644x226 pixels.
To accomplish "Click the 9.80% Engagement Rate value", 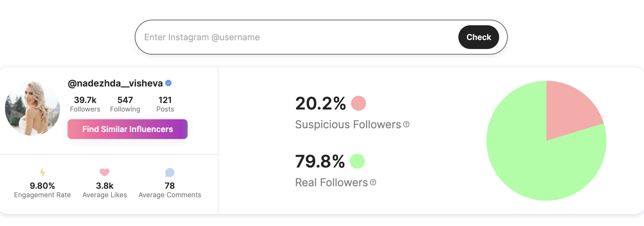I will 42,186.
